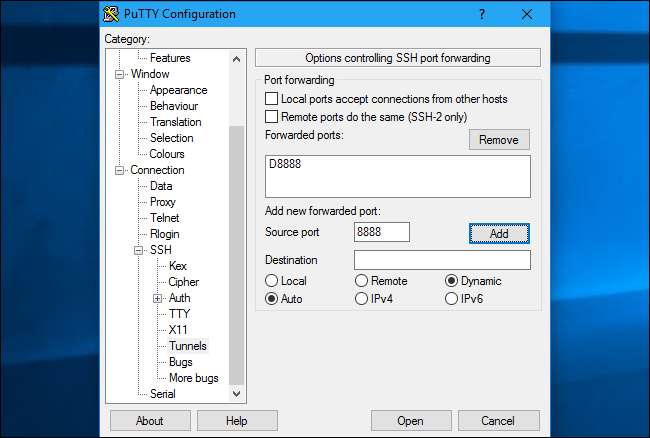Click the Destination text field

click(442, 260)
